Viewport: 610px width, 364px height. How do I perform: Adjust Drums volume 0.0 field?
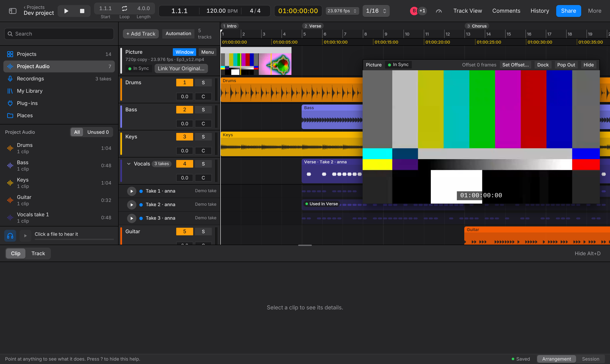click(185, 97)
